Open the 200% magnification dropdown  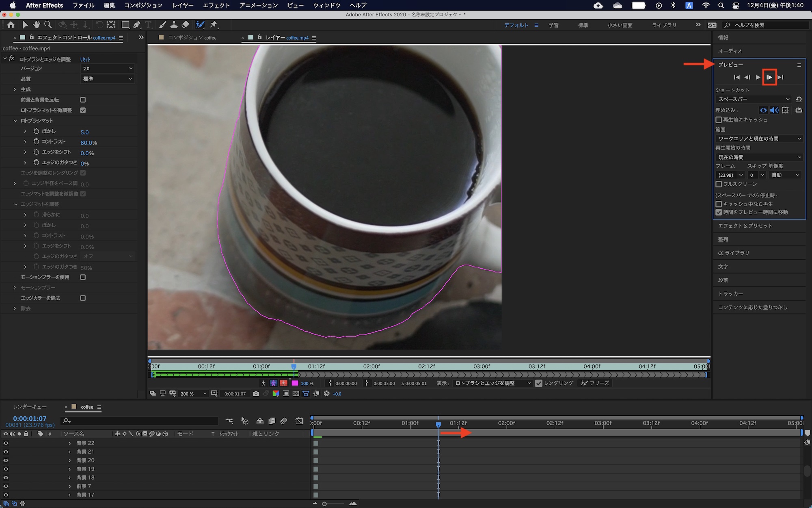tap(193, 394)
